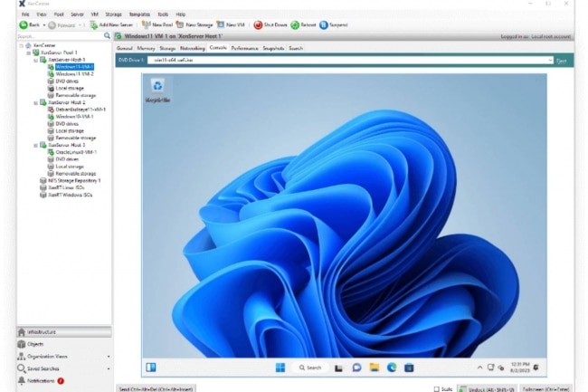Open Microsoft Store on VM taskbar
The width and height of the screenshot is (588, 392).
click(x=409, y=368)
